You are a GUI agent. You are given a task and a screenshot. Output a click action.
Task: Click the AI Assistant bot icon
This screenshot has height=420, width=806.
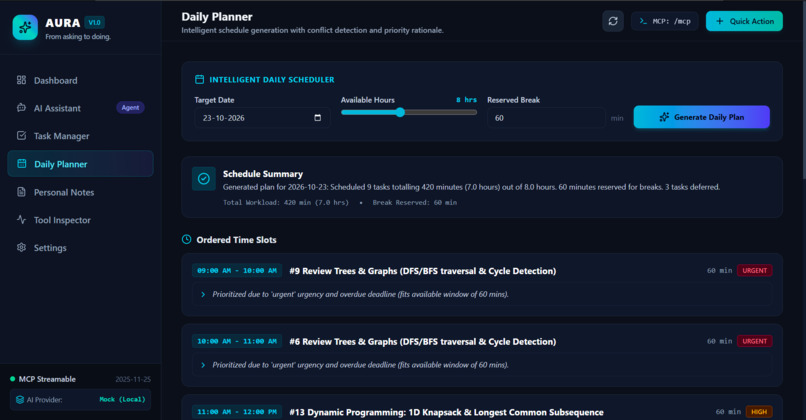coord(21,107)
